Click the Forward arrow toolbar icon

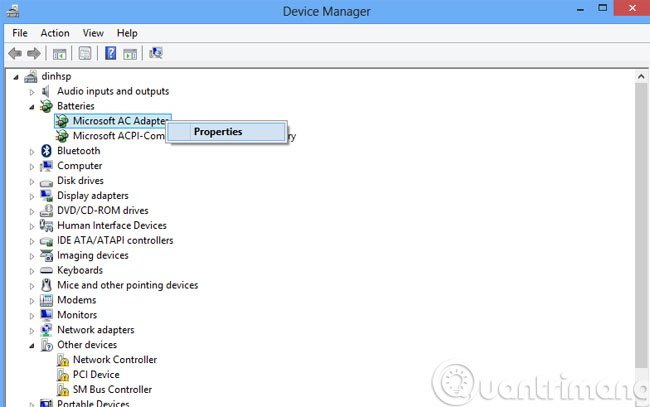[34, 53]
